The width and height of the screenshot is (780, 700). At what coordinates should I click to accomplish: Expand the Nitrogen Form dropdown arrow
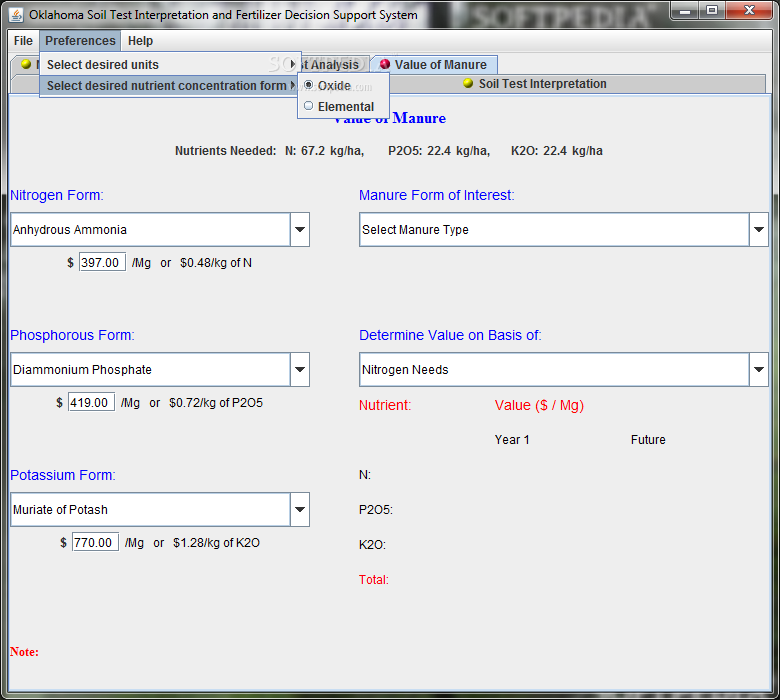300,229
